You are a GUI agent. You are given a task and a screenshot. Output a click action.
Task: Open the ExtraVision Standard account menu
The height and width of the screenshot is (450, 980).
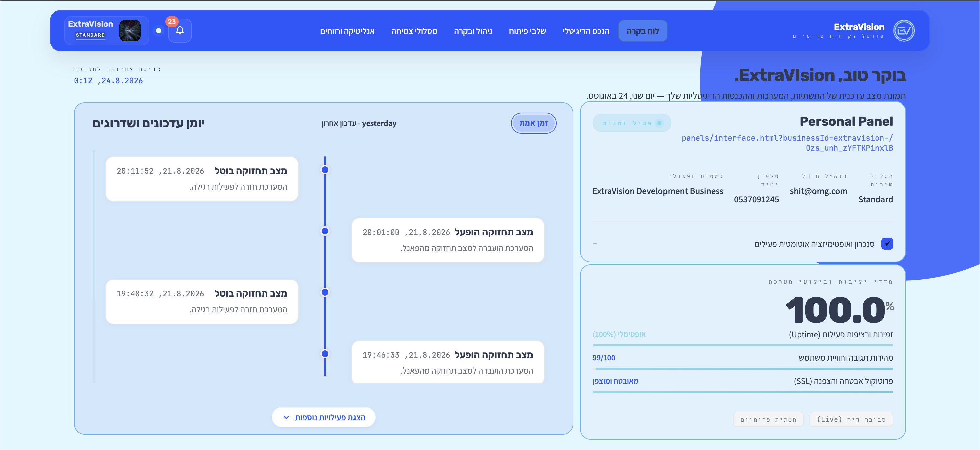107,30
